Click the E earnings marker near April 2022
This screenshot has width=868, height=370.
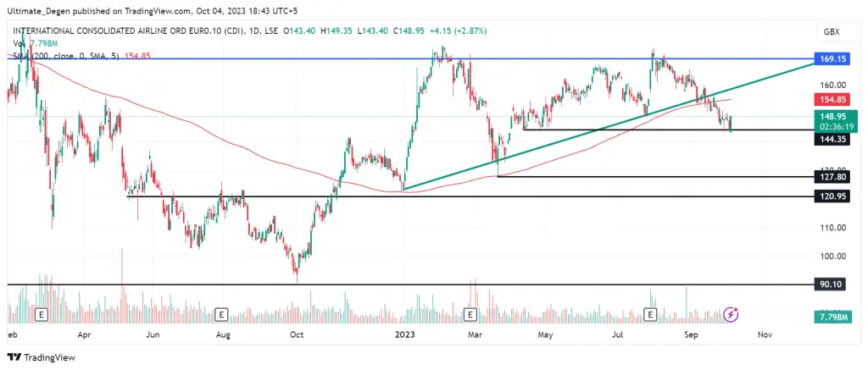click(x=41, y=315)
